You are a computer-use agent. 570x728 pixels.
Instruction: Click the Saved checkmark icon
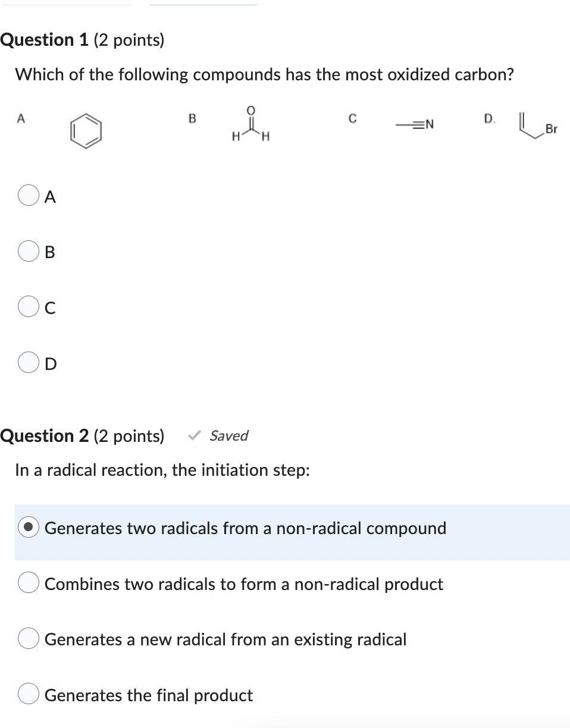(x=195, y=436)
